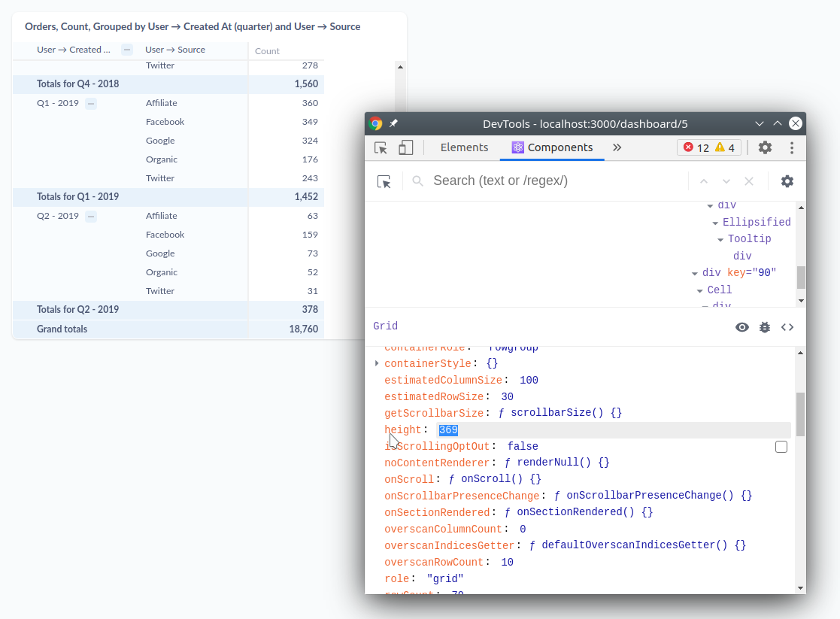The height and width of the screenshot is (619, 840).
Task: Click the eye icon to inspect Grid DOM element
Action: click(x=742, y=327)
